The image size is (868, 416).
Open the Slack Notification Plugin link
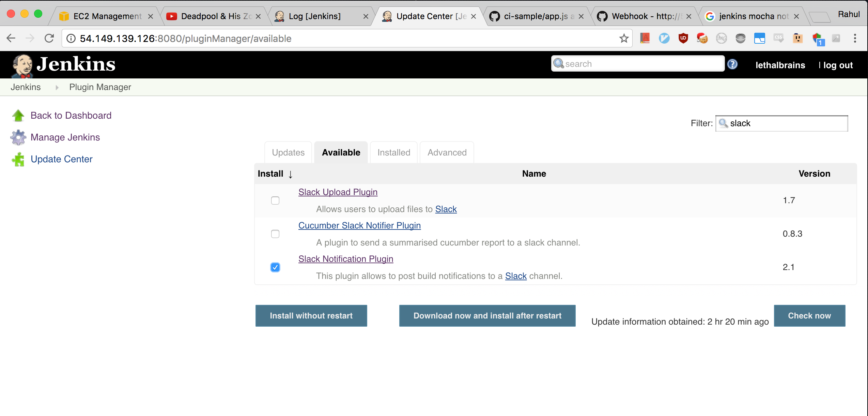(x=345, y=259)
